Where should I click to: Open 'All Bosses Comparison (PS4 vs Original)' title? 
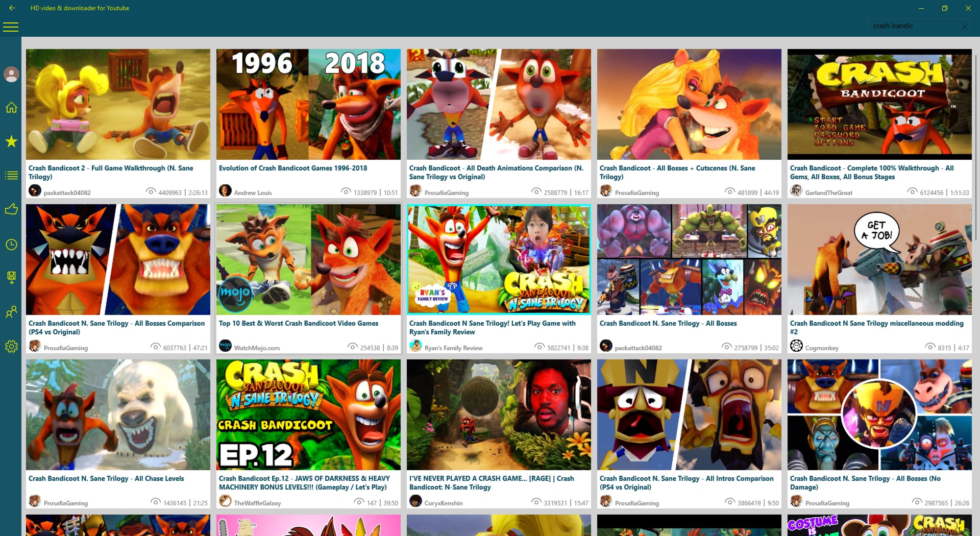pos(116,328)
